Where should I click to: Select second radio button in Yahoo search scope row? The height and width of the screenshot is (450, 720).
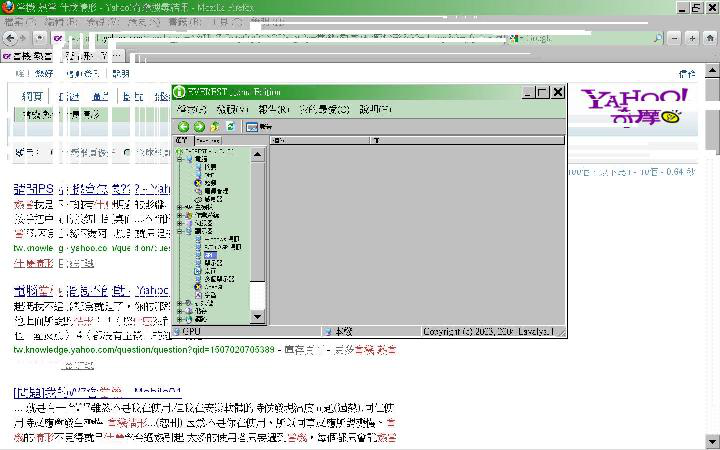[x=127, y=152]
